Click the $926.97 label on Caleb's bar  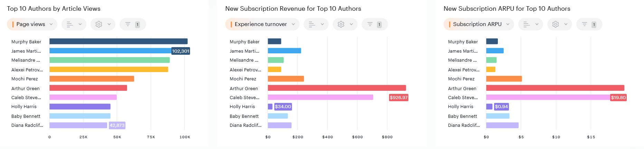(398, 98)
